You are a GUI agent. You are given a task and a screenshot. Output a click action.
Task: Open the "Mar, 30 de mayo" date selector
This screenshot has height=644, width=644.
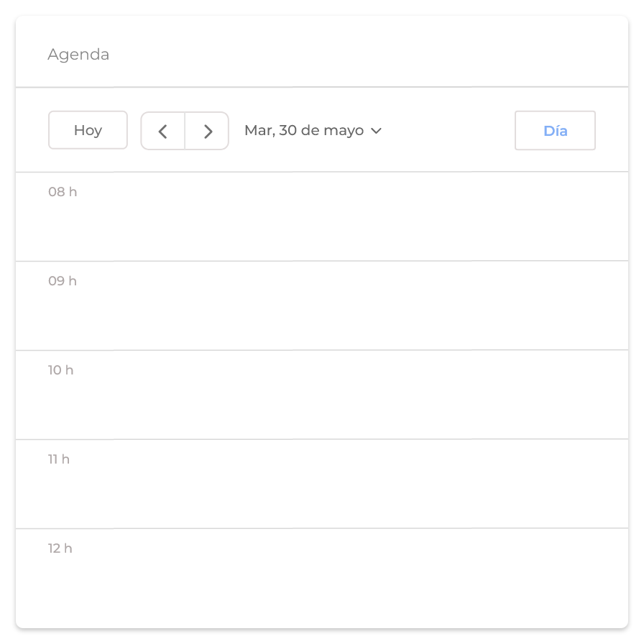[304, 131]
